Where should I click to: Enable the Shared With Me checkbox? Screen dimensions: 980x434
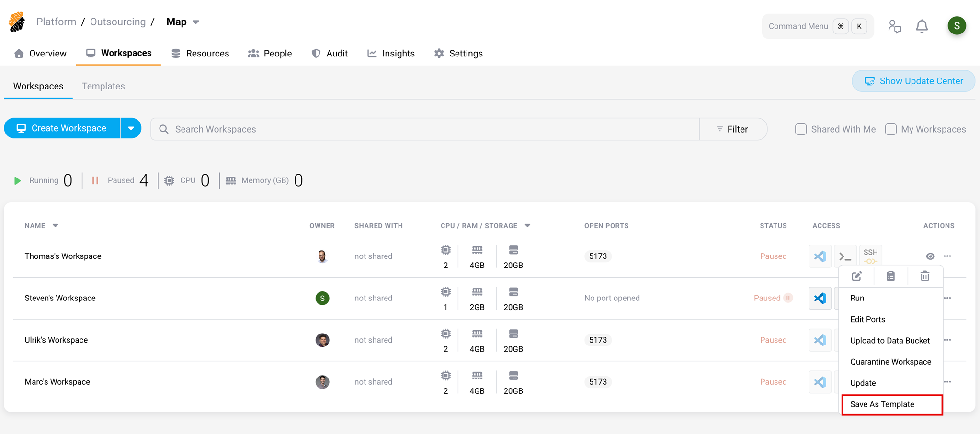point(801,129)
